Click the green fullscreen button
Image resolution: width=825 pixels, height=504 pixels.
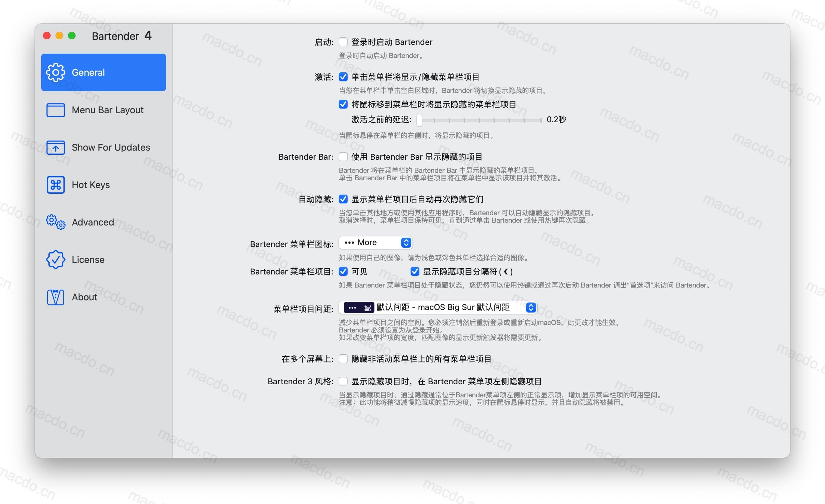pos(72,36)
